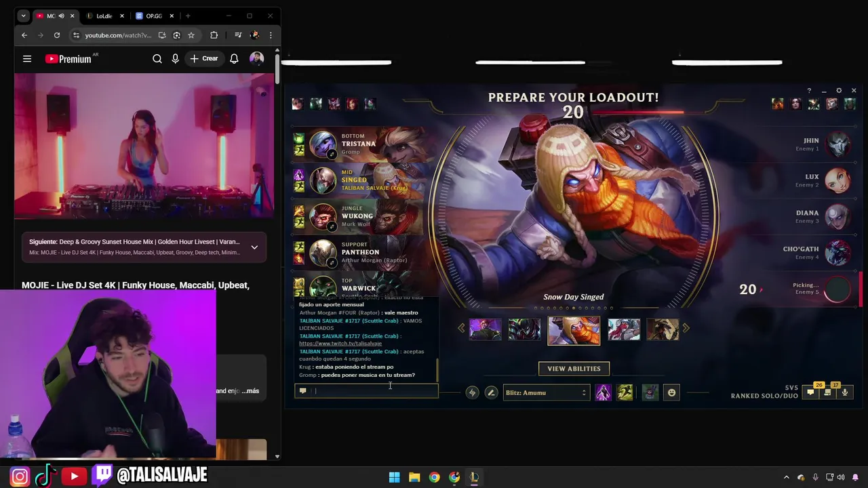Click the youtube.com address bar URL

coord(118,35)
